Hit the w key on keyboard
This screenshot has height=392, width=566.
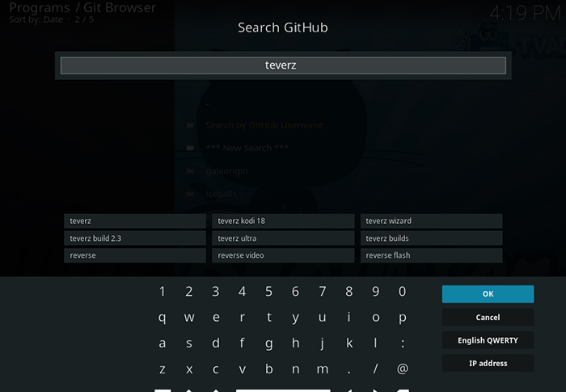pyautogui.click(x=189, y=318)
